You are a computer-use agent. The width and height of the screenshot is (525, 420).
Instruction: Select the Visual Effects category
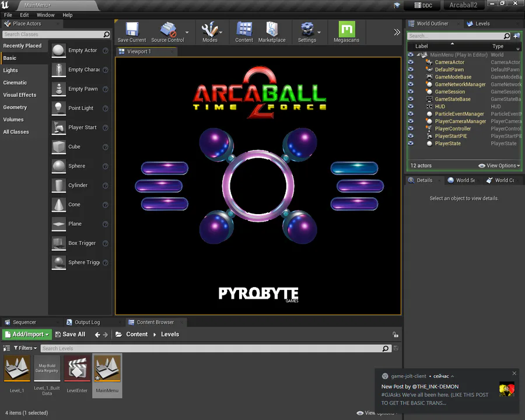(x=20, y=94)
